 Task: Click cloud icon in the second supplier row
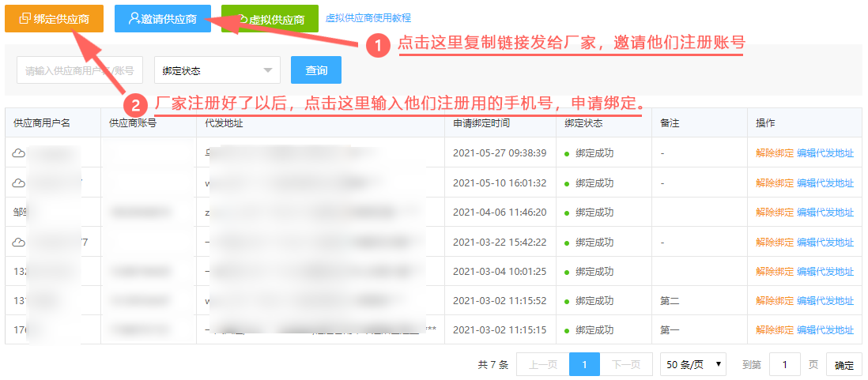click(x=19, y=182)
